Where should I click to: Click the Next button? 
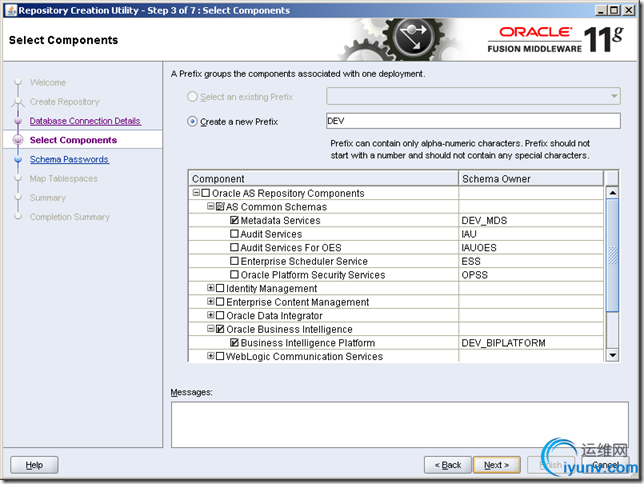pos(497,465)
